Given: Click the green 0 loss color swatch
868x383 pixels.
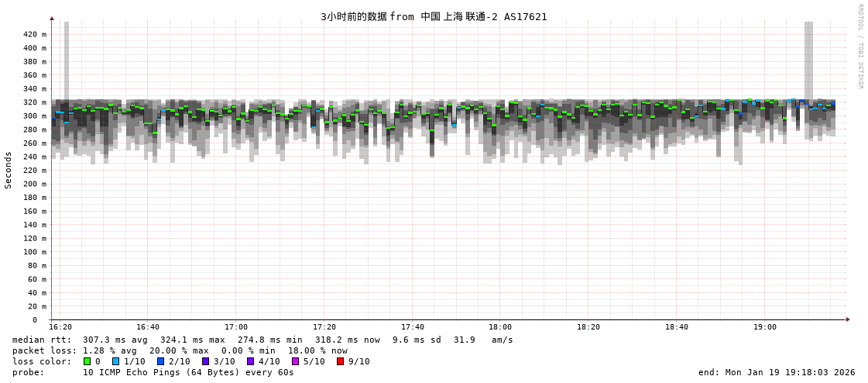Looking at the screenshot, I should [x=87, y=361].
